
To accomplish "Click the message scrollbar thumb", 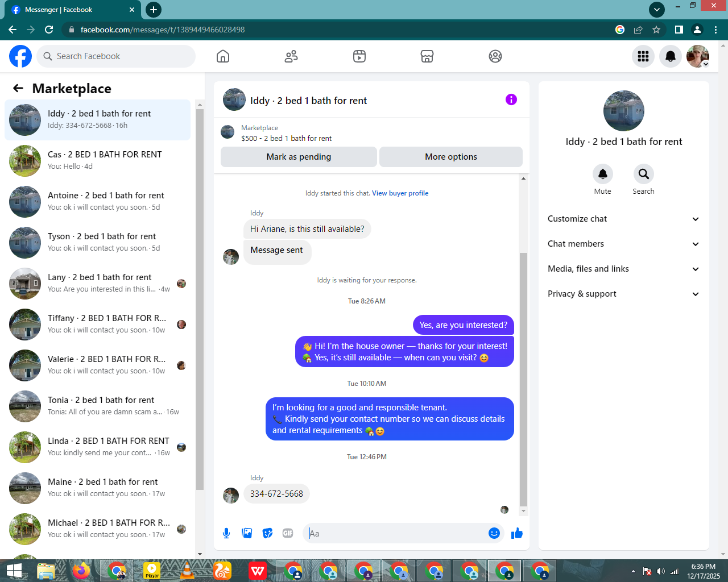I will (x=524, y=379).
